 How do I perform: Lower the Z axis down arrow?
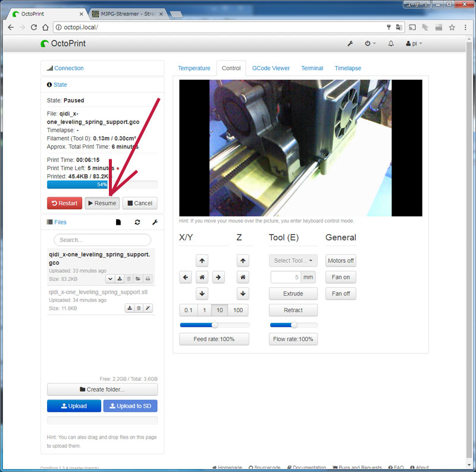tap(243, 293)
